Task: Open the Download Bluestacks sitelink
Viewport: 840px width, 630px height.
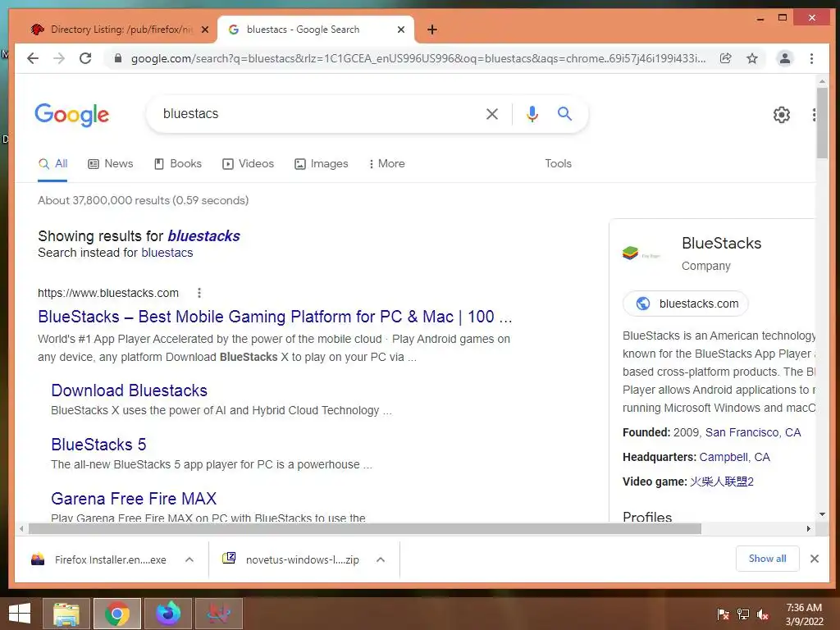Action: point(129,390)
